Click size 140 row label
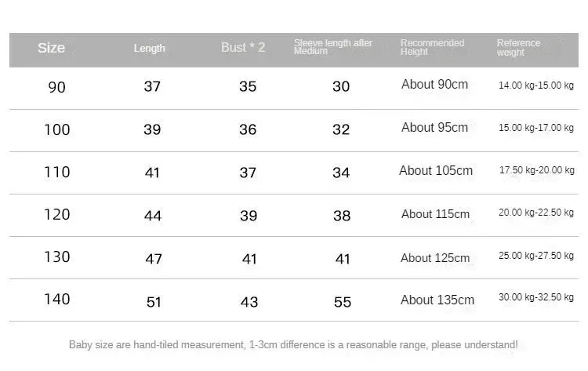The height and width of the screenshot is (371, 588). 57,300
